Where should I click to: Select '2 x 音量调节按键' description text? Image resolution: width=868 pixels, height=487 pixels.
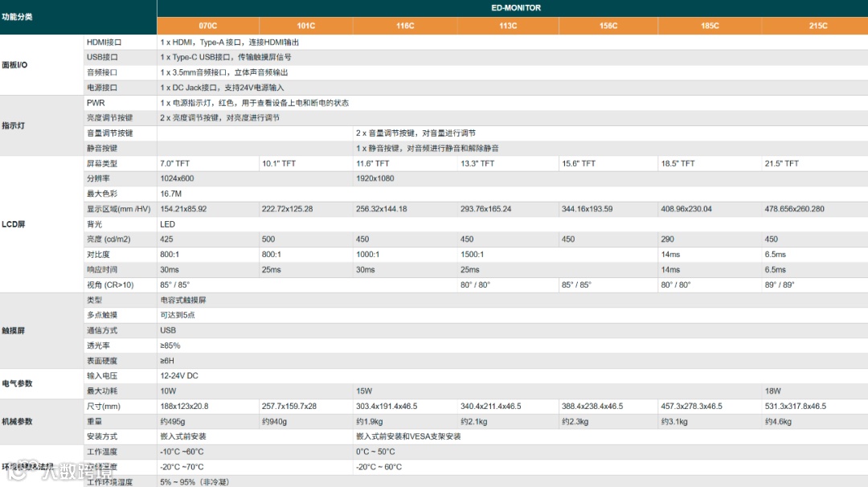tap(416, 133)
